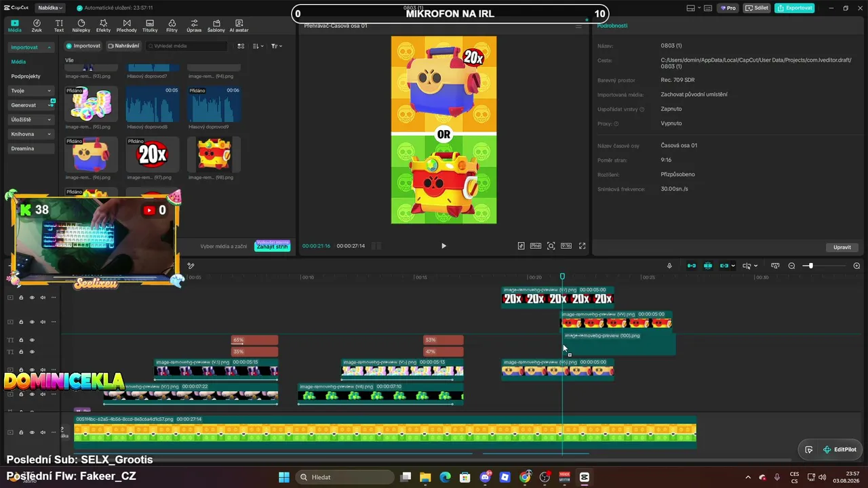Open the layout switcher dropdown in title bar

(x=695, y=8)
